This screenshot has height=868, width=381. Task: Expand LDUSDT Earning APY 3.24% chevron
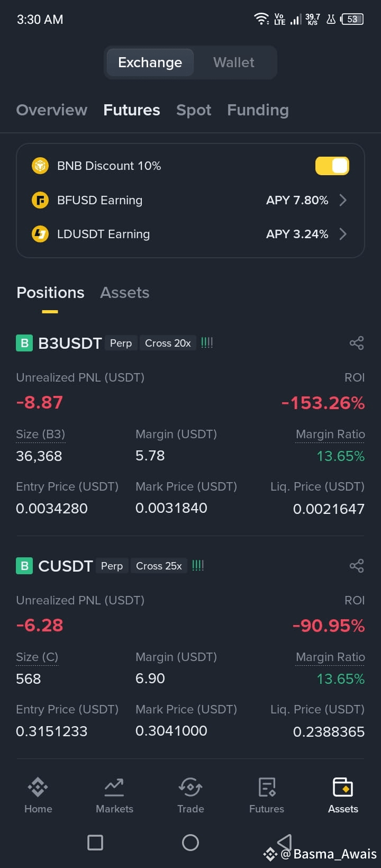[x=343, y=234]
